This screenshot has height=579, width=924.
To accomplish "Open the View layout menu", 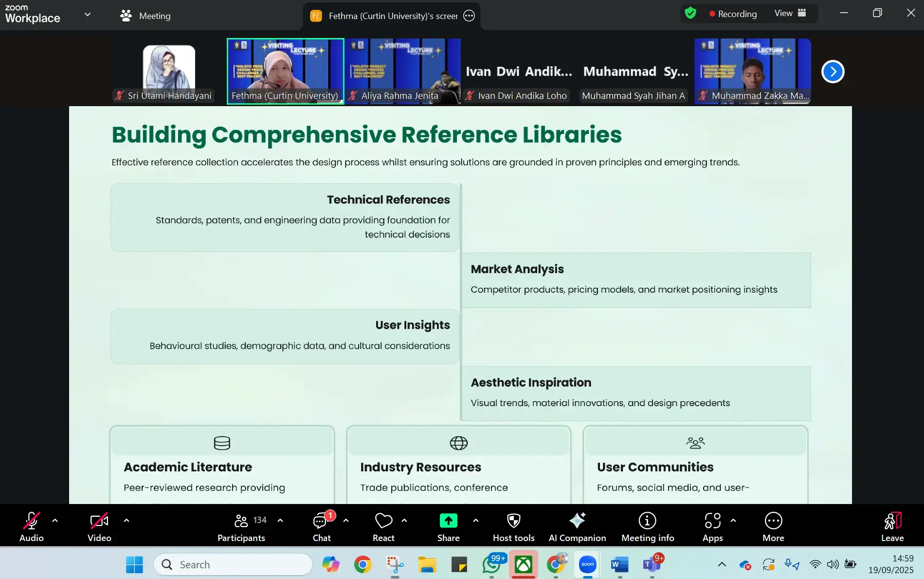I will (x=790, y=13).
